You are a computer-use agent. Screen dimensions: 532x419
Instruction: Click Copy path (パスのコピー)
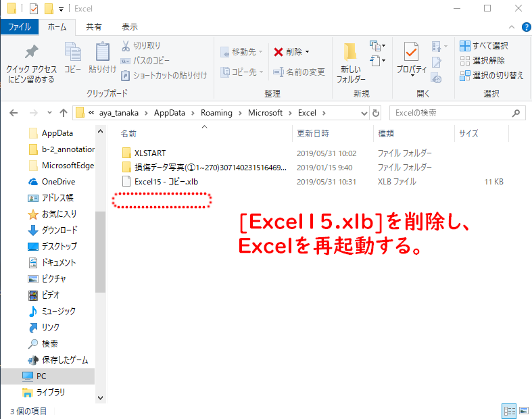point(145,61)
